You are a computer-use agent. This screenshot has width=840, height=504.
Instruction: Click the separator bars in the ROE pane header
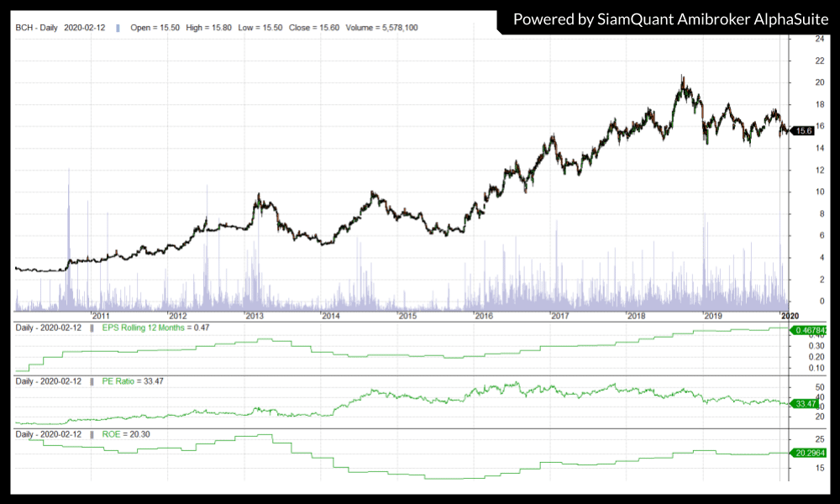click(92, 434)
